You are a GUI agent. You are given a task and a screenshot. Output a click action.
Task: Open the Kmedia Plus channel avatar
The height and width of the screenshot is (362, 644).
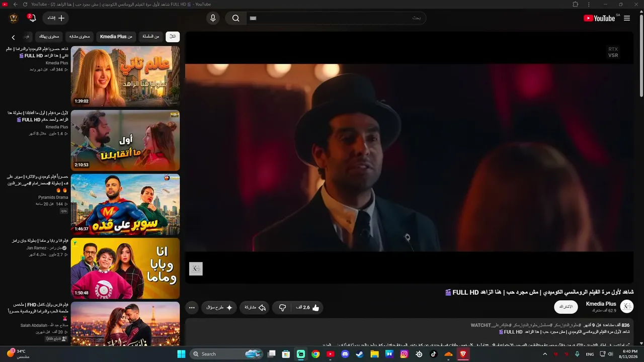(627, 307)
